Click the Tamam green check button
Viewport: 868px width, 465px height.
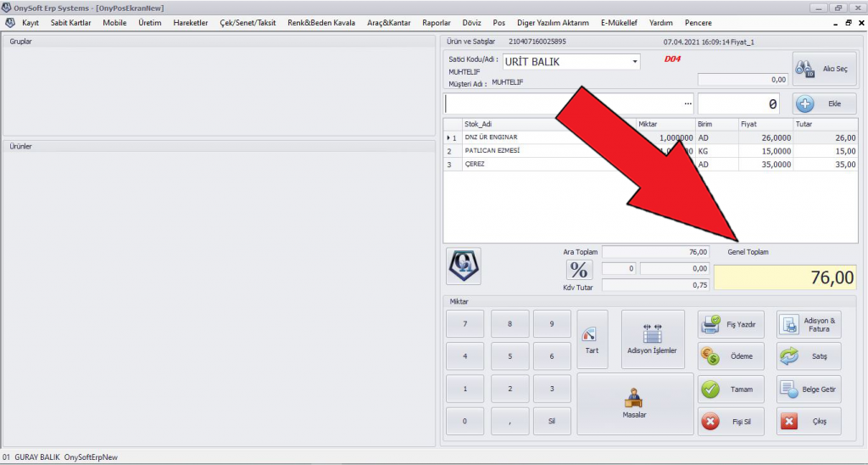[x=731, y=389]
